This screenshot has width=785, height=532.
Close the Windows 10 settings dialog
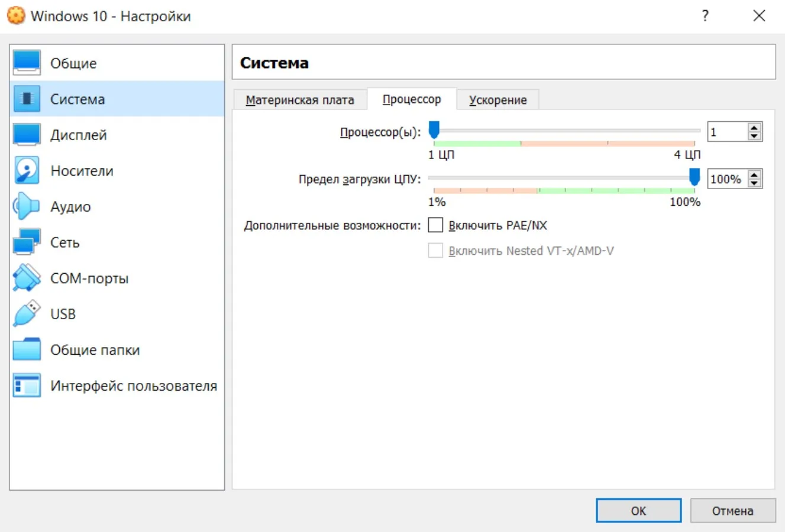(x=759, y=16)
